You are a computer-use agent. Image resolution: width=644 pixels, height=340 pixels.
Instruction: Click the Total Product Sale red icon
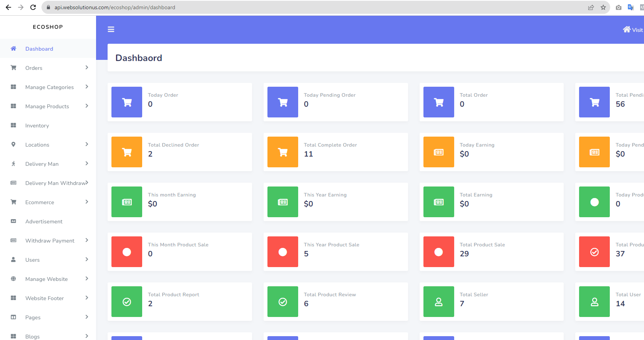point(439,252)
